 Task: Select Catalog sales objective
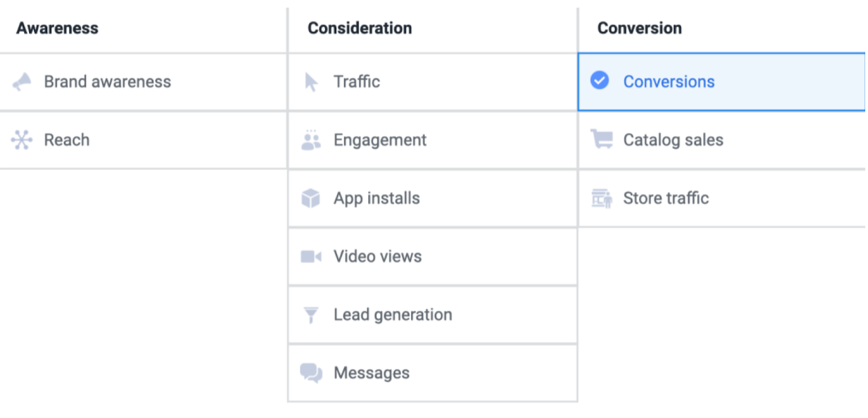pyautogui.click(x=673, y=140)
